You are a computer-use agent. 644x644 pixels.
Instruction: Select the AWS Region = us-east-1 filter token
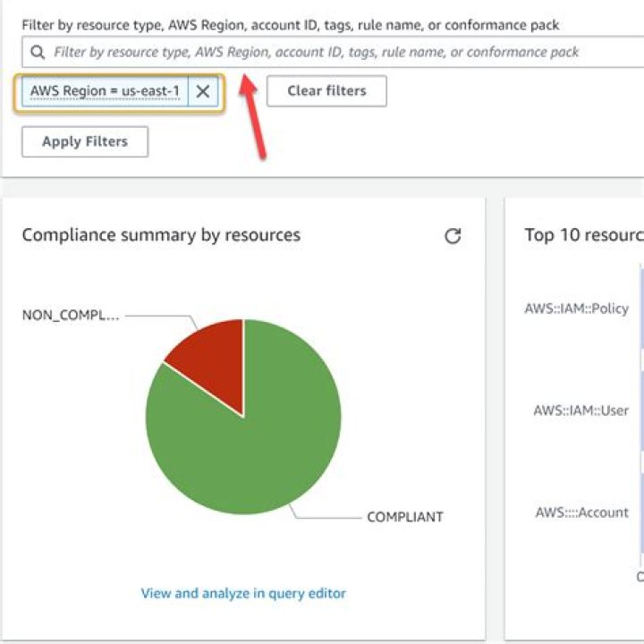click(105, 91)
